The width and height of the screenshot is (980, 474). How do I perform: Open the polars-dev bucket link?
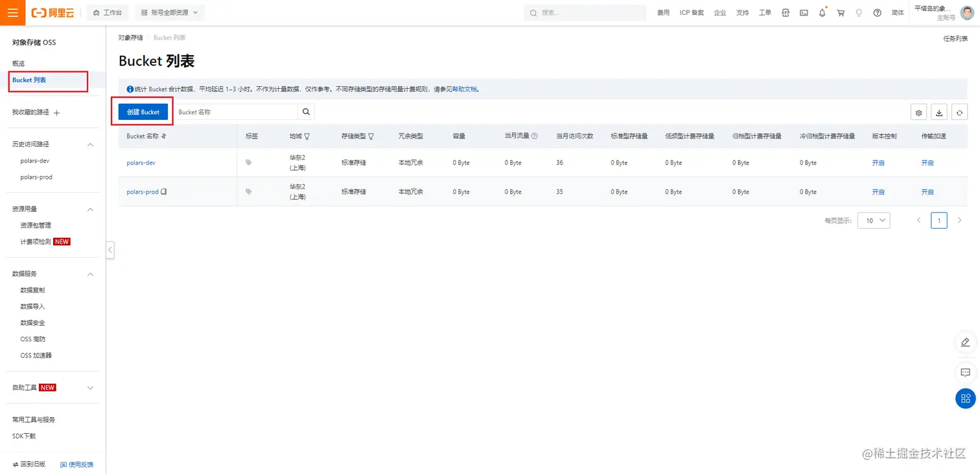pyautogui.click(x=141, y=163)
